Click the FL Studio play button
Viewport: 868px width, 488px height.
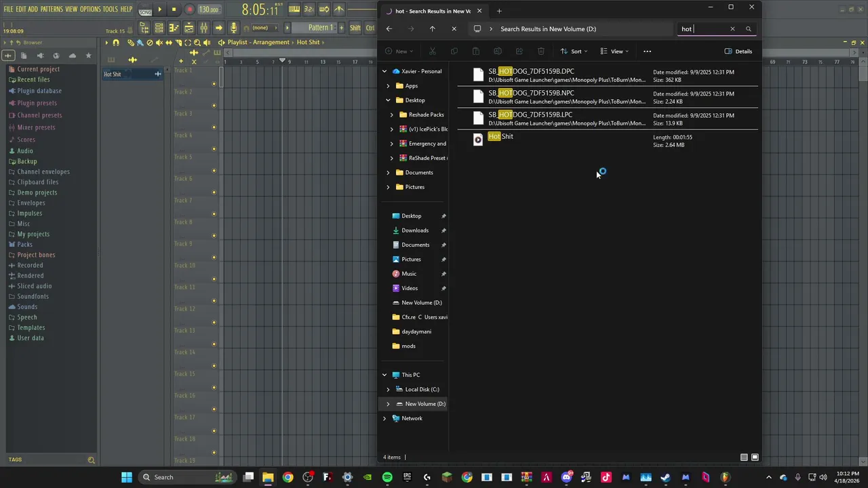coord(160,9)
